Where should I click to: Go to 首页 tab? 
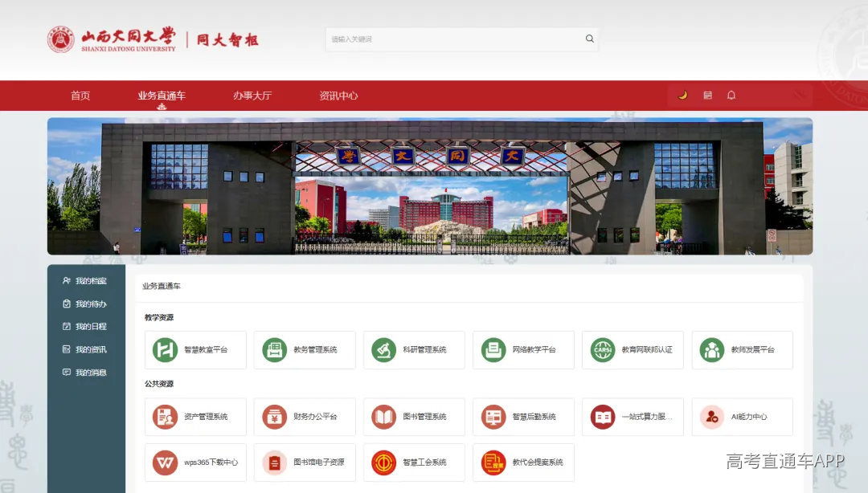80,96
